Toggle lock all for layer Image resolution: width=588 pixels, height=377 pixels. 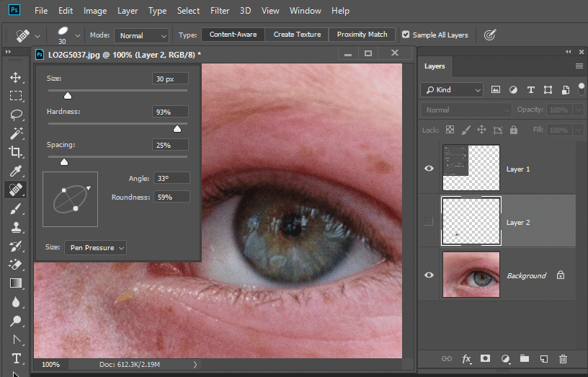point(514,130)
